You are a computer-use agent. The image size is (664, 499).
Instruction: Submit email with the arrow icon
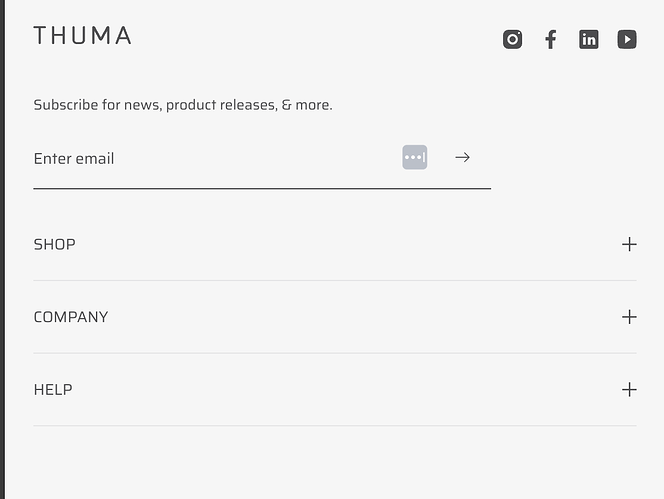pos(462,157)
